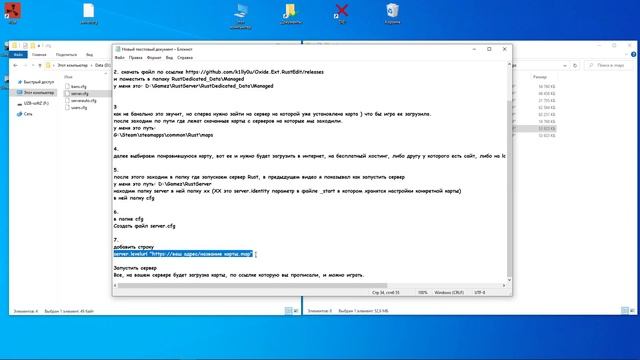Open recent locations dropdown in left Explorer
The width and height of the screenshot is (640, 360).
pos(33,65)
